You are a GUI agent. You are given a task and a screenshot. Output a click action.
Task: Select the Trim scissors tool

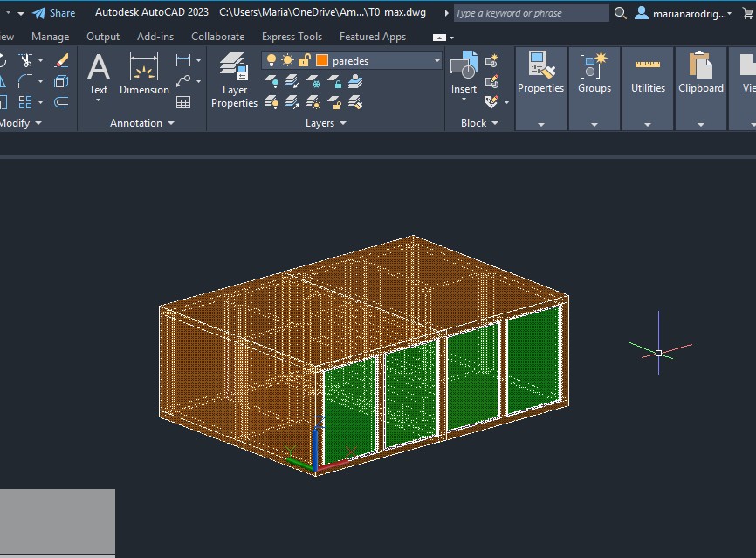(x=25, y=60)
